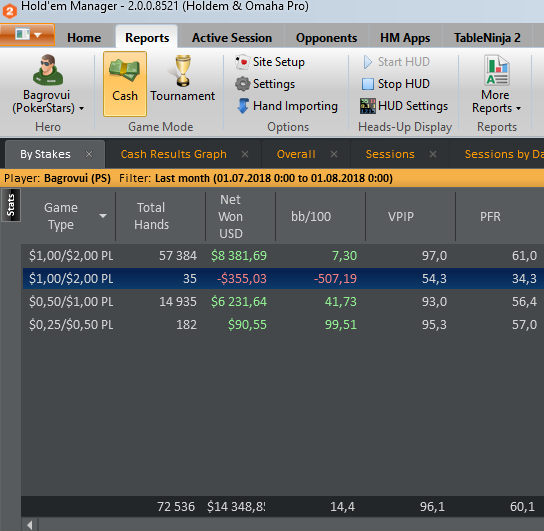544x531 pixels.
Task: Open Settings gear option
Action: 242,84
